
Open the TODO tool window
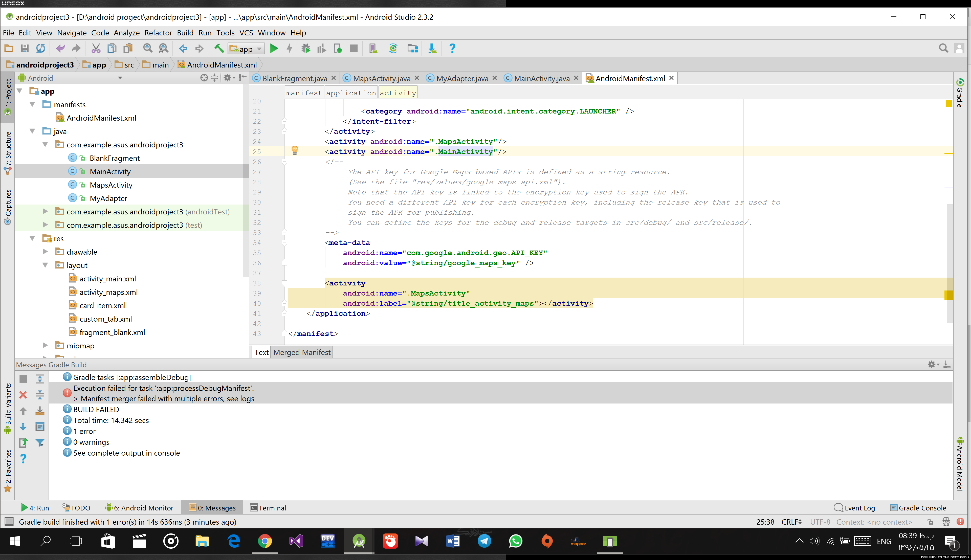(x=76, y=508)
